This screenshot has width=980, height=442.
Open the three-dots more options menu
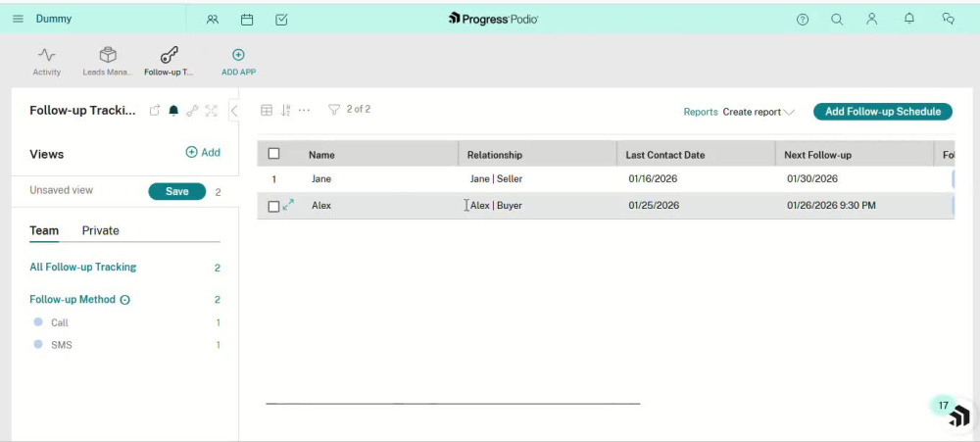click(305, 110)
